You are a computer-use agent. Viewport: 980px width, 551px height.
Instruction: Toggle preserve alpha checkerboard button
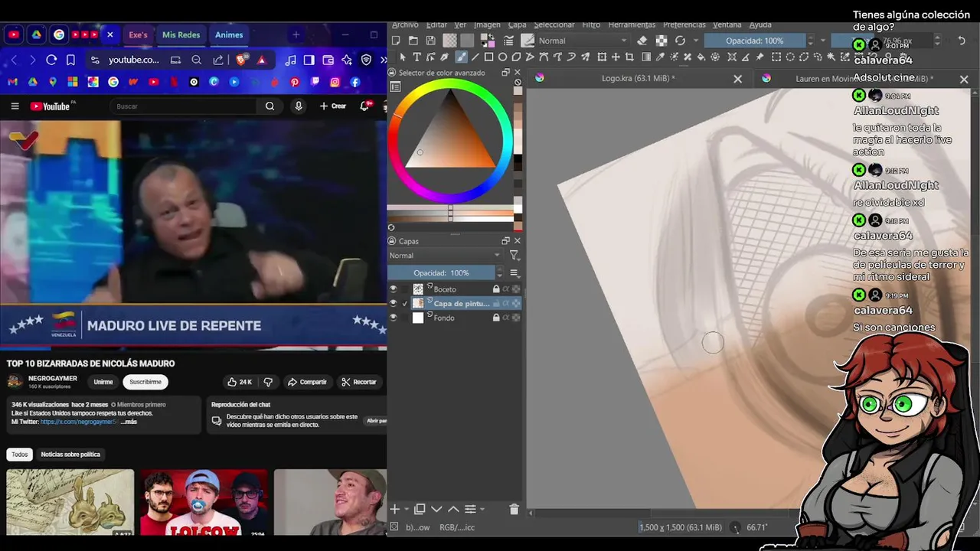[x=661, y=41]
